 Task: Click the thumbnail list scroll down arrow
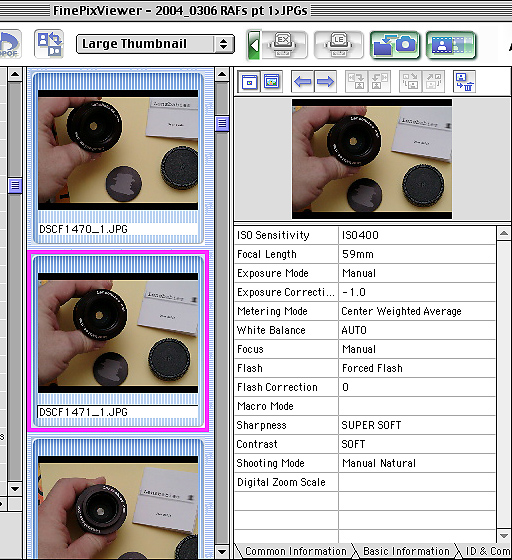click(222, 552)
